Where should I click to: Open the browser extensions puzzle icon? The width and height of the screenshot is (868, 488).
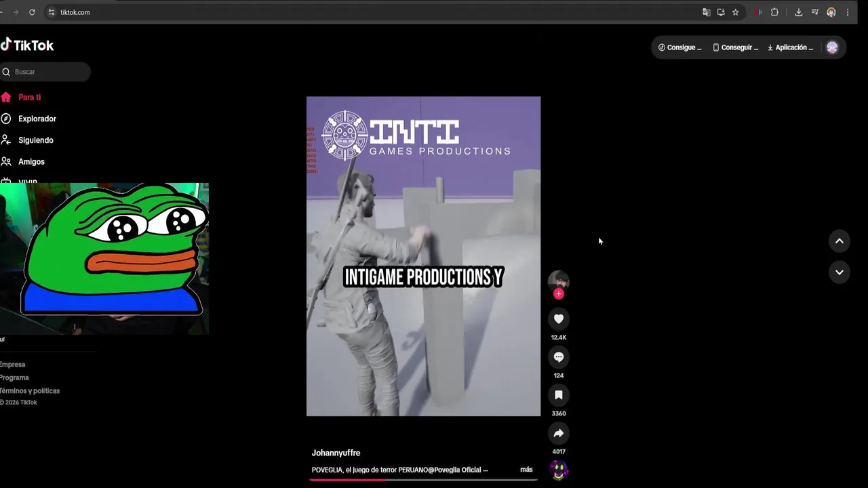pos(774,12)
